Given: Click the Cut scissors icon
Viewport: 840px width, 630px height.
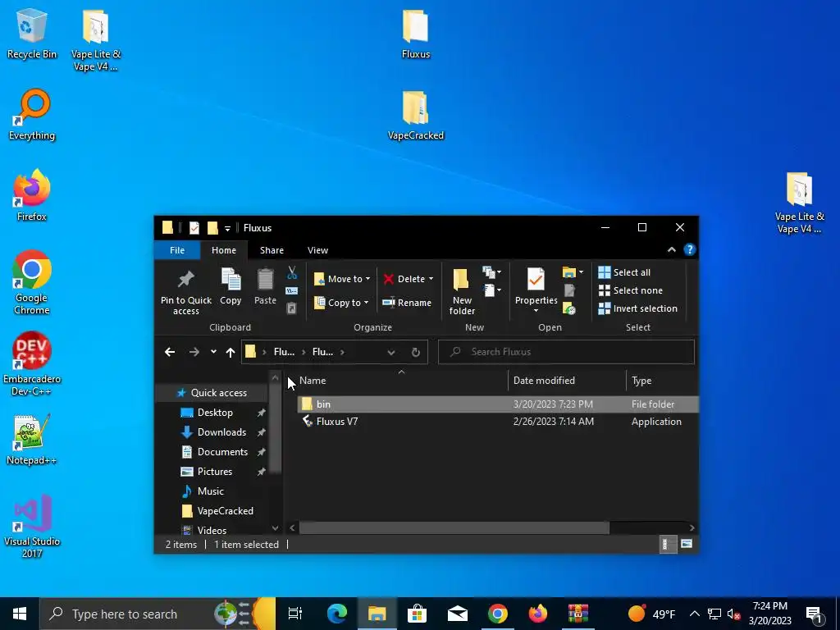Looking at the screenshot, I should coord(291,272).
